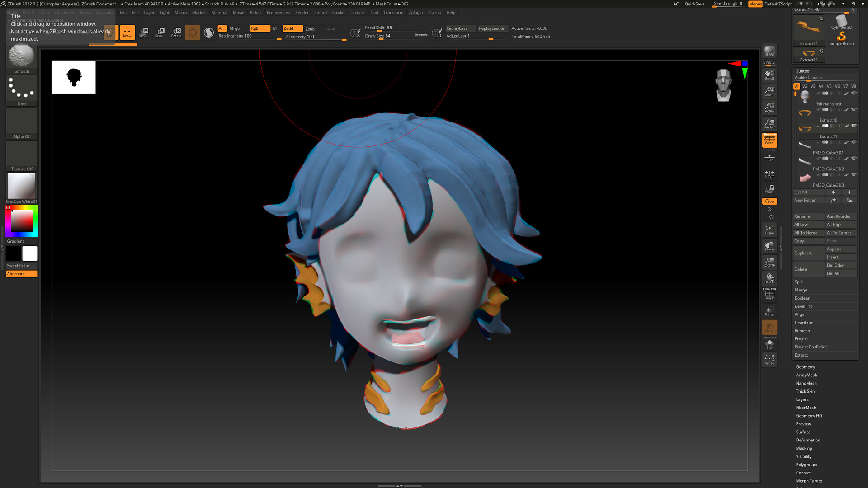868x488 pixels.
Task: Click the Scroll navigation icon
Action: pyautogui.click(x=769, y=73)
